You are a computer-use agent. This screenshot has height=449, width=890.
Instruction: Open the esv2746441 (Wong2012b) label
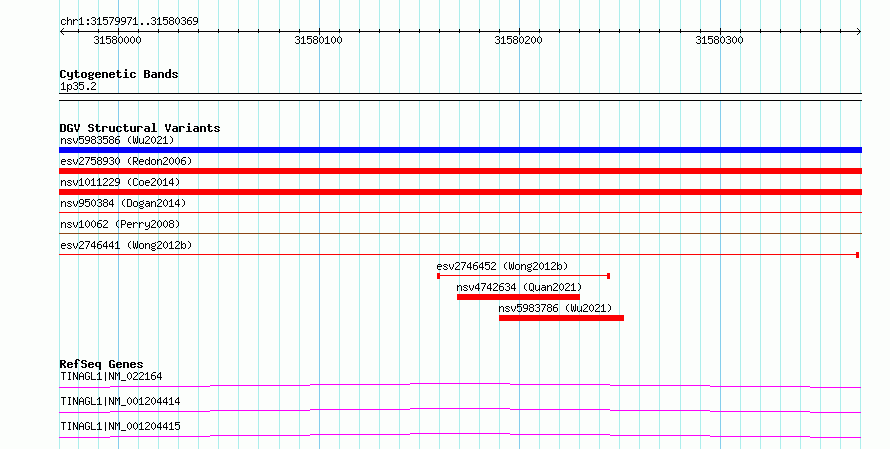(126, 245)
